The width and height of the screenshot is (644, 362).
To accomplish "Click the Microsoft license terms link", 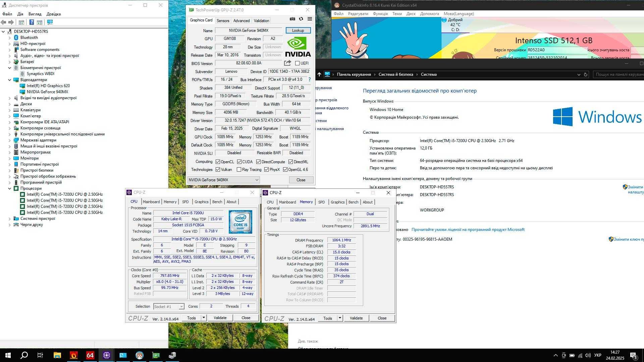I will [x=468, y=230].
